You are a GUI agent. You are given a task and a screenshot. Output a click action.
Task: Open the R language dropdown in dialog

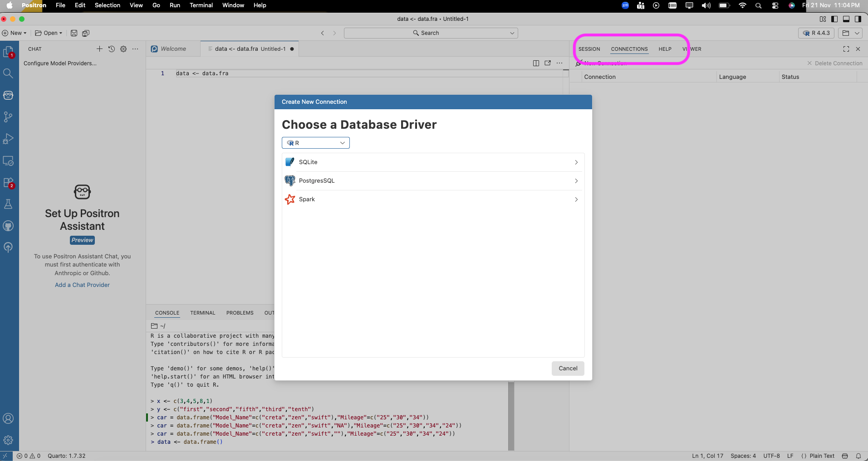(x=316, y=143)
